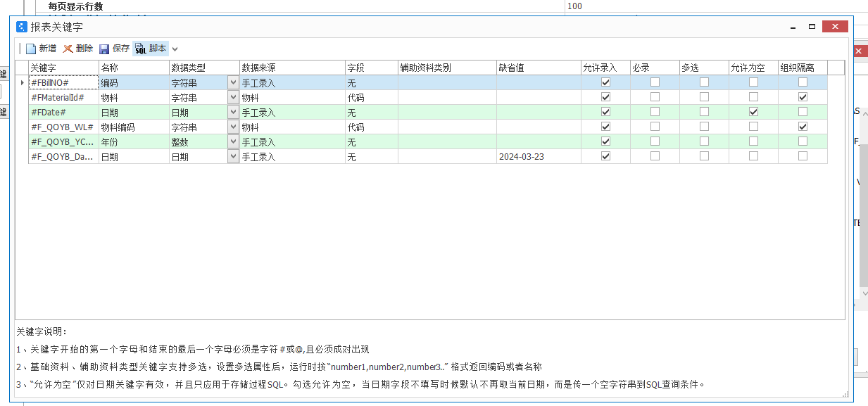The image size is (868, 406).
Task: Click the row indicator arrow beside #FBillNO#
Action: click(x=22, y=83)
